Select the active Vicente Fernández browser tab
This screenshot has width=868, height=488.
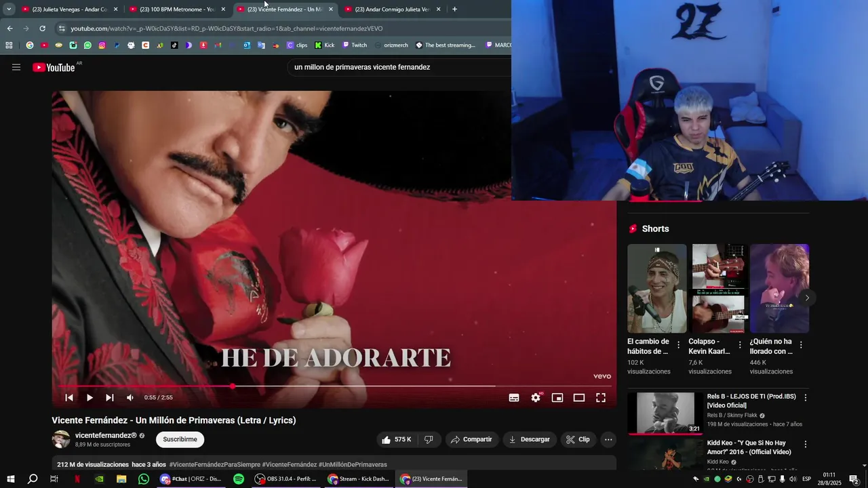pos(285,9)
